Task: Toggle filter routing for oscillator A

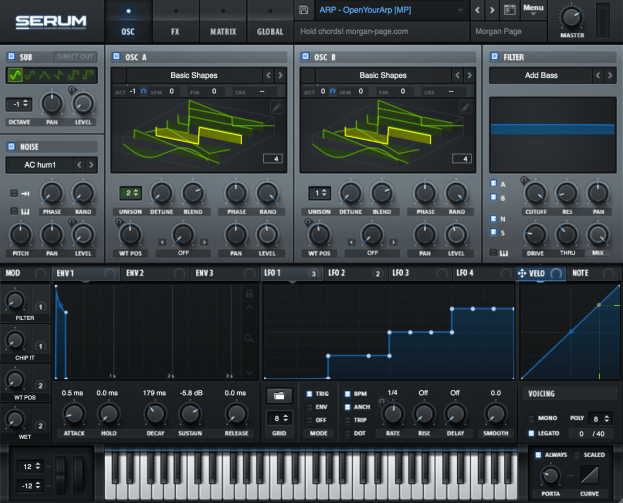Action: [x=493, y=184]
